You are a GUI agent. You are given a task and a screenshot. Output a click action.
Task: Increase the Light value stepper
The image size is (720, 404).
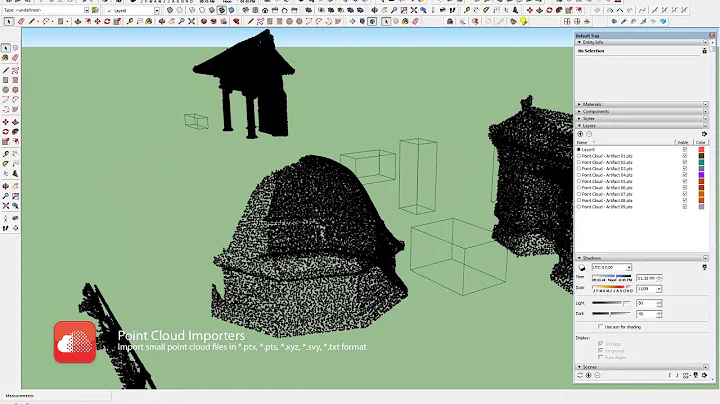(659, 302)
